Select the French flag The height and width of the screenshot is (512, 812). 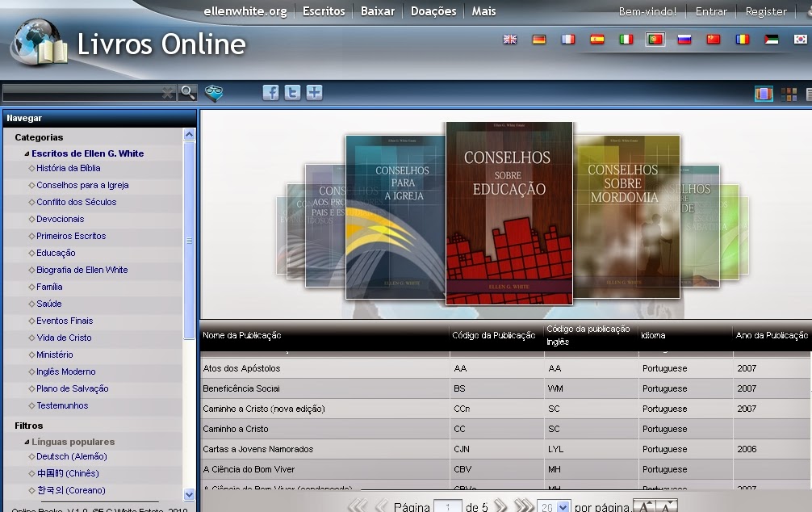568,40
